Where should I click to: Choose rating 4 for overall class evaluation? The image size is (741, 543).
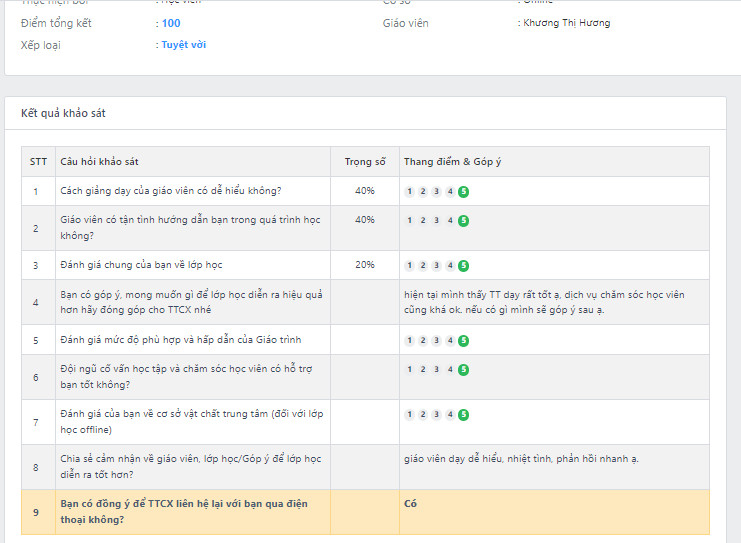[x=450, y=266]
